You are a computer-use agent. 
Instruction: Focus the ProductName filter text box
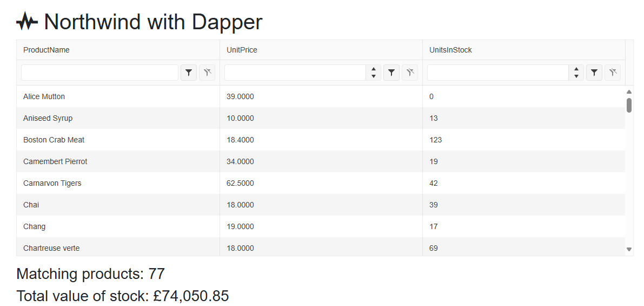100,73
